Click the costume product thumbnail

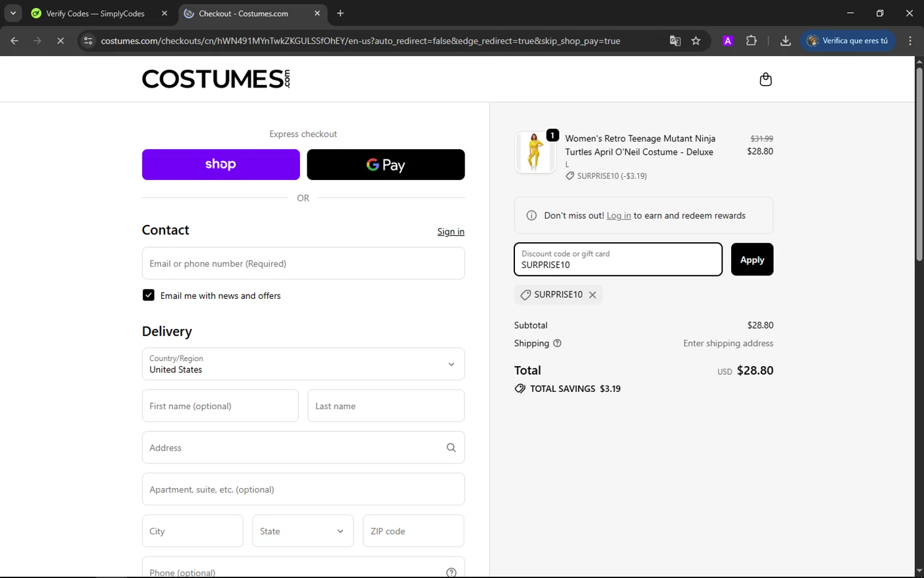point(535,152)
